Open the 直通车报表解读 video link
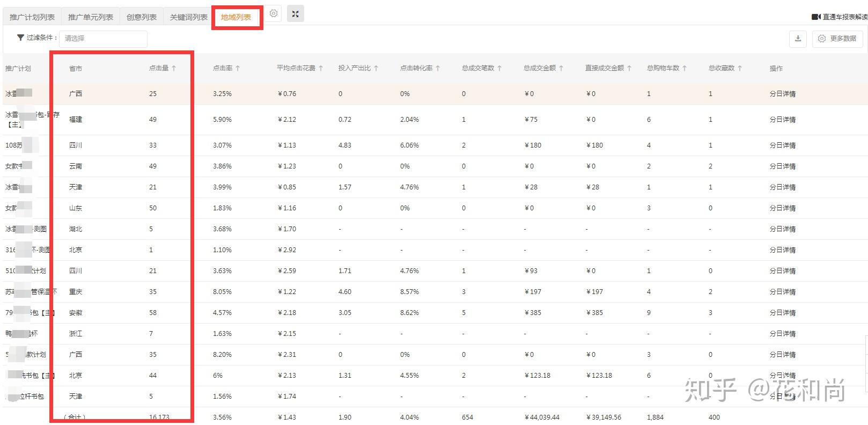The width and height of the screenshot is (868, 425). click(840, 17)
